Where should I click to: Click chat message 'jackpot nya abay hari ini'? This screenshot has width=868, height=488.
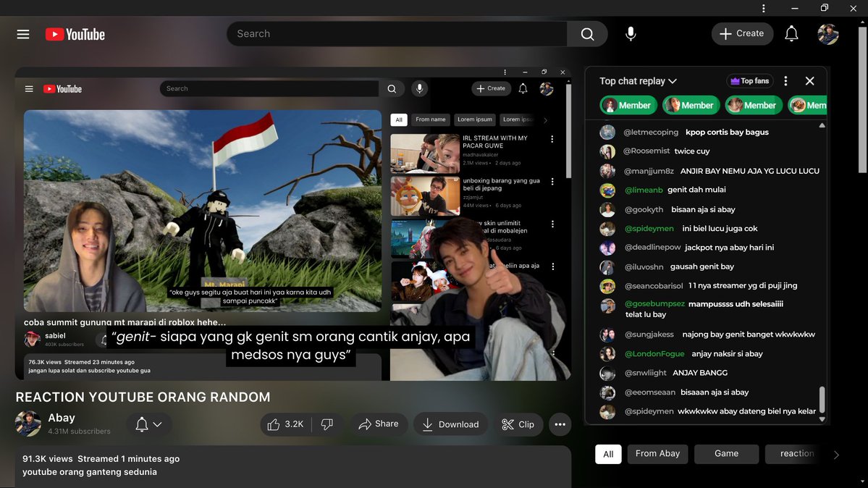coord(729,247)
